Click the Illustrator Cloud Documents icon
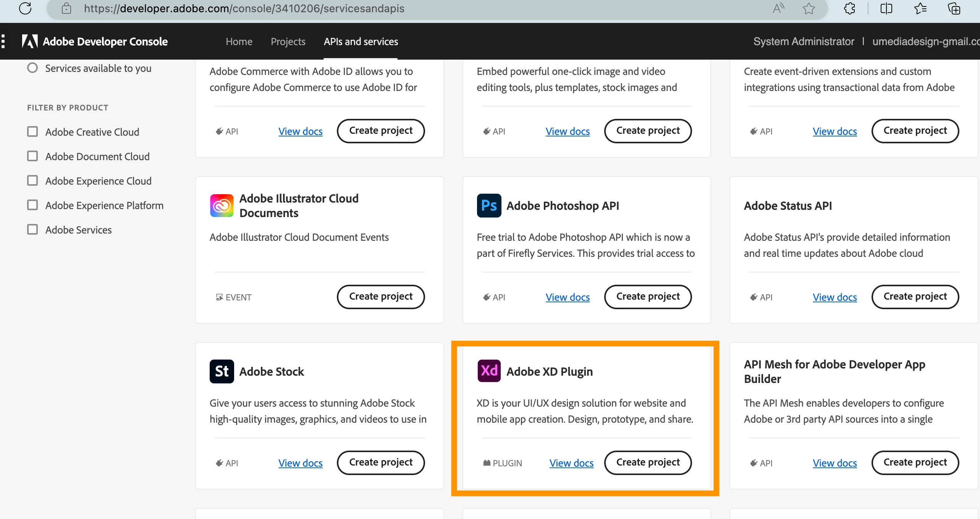This screenshot has width=980, height=519. (x=222, y=206)
